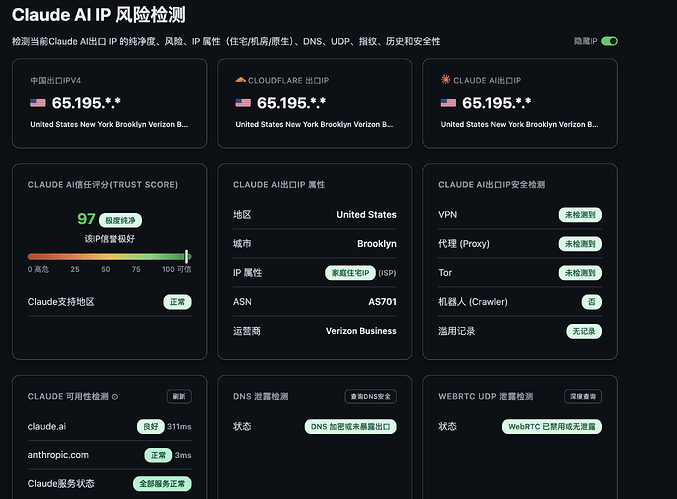Viewport: 677px width, 499px height.
Task: Click the 城市 value Brooklyn
Action: (376, 243)
